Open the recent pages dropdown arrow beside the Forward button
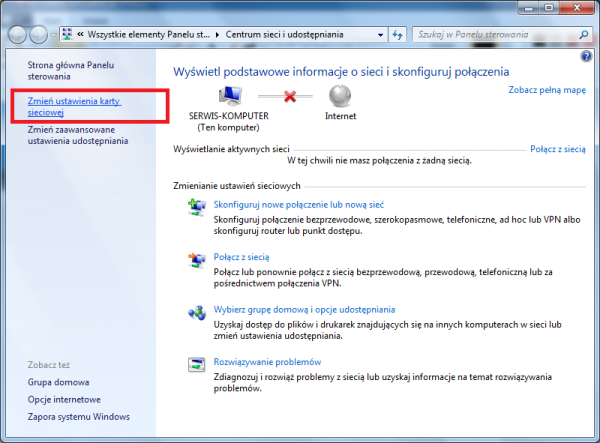 click(x=54, y=35)
